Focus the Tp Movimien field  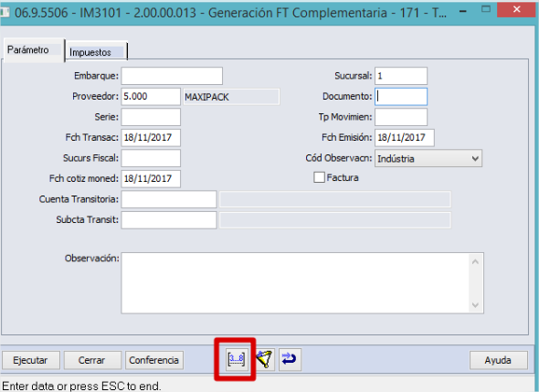click(x=401, y=117)
